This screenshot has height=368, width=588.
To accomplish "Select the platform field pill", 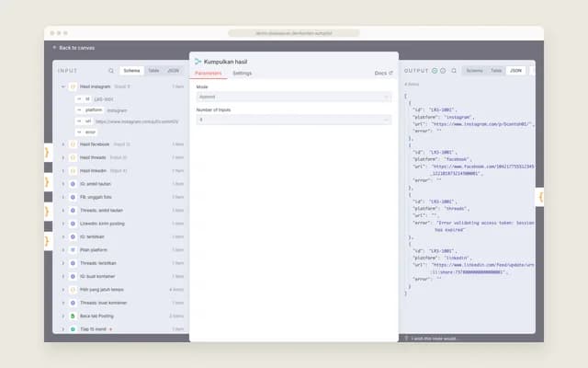I will 90,110.
